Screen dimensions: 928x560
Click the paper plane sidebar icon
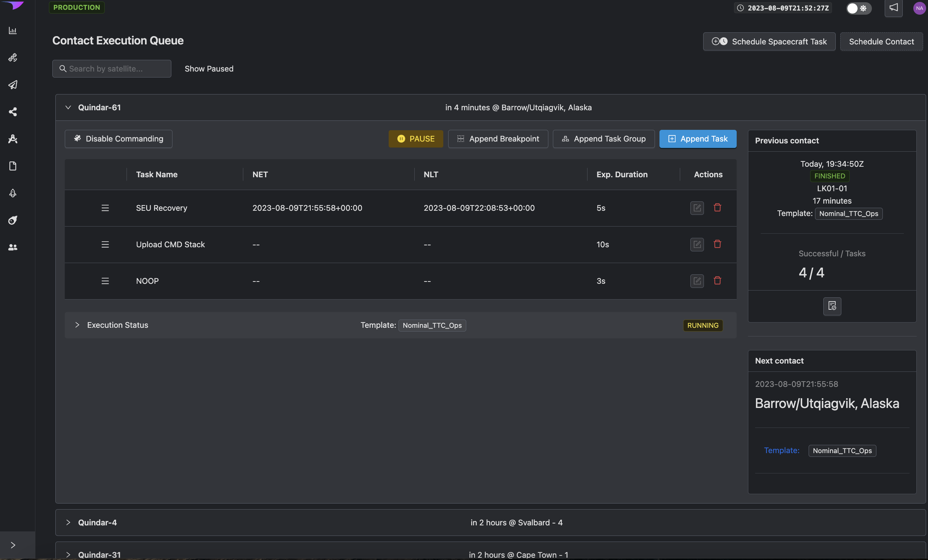pyautogui.click(x=13, y=85)
